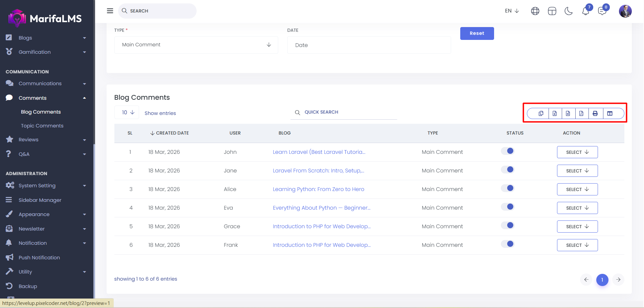Toggle status switch for John's comment

508,151
